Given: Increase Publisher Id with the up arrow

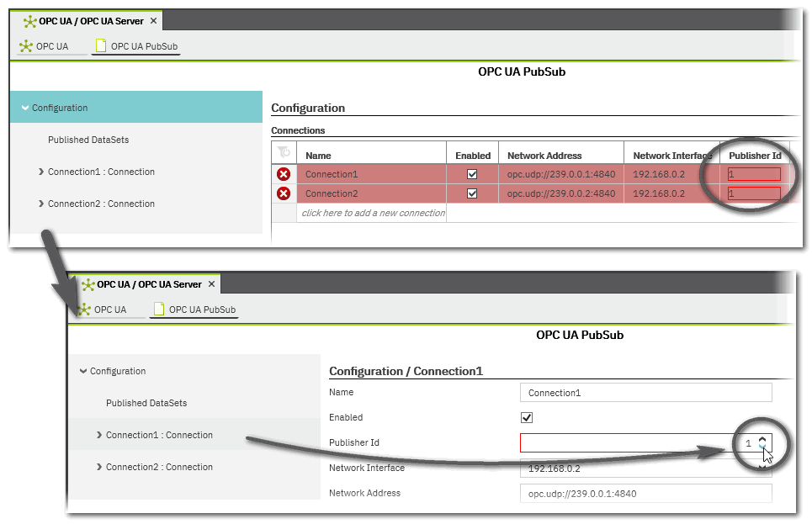Looking at the screenshot, I should click(x=762, y=438).
